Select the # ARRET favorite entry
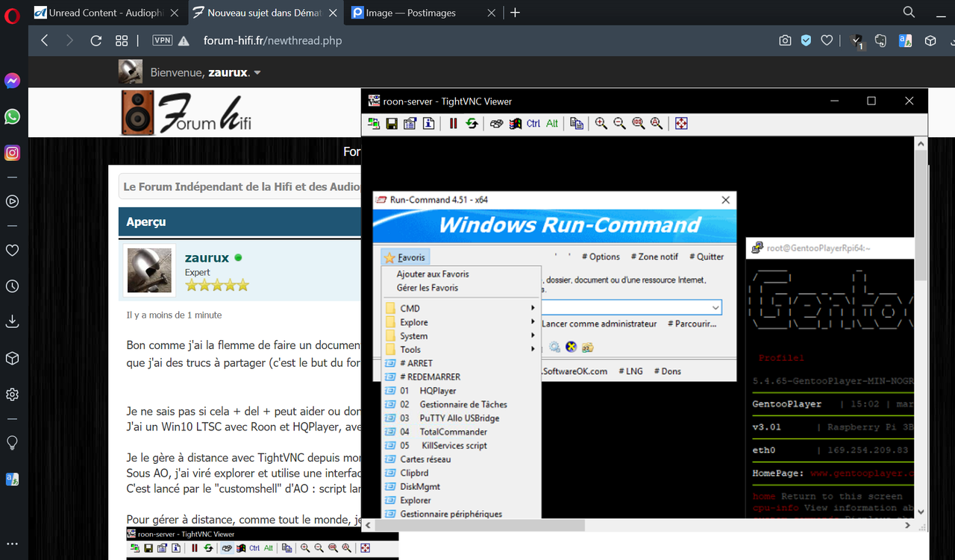 tap(460, 363)
